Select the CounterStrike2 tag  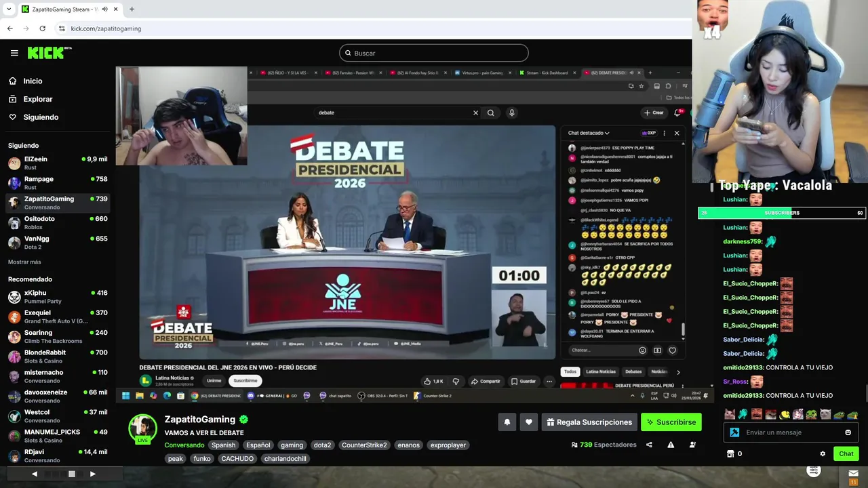[364, 445]
